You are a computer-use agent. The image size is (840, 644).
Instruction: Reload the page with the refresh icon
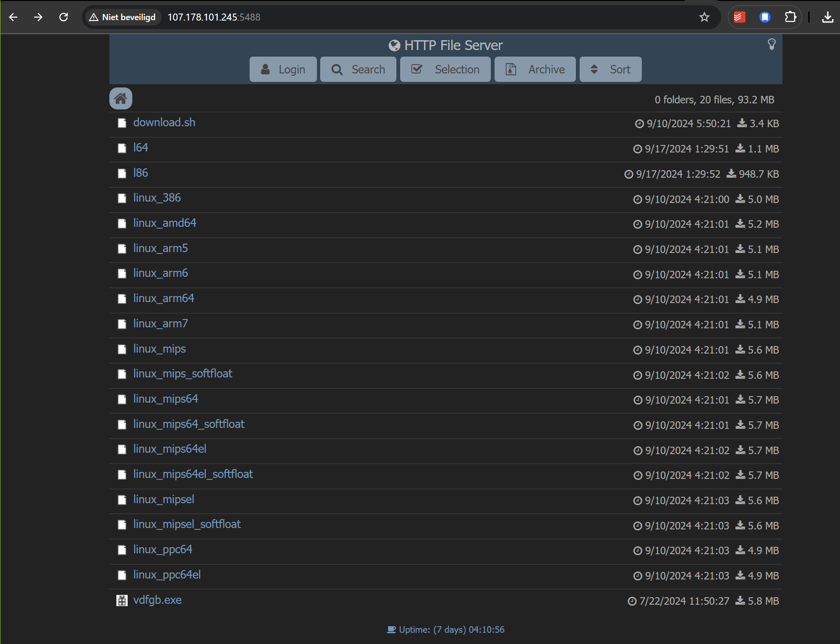coord(64,17)
